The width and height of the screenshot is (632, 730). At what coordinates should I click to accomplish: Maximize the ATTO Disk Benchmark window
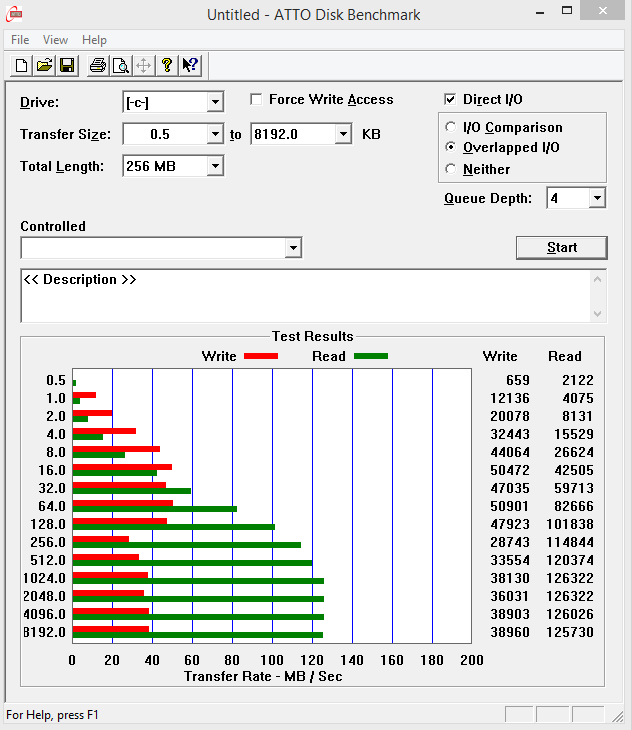click(567, 11)
